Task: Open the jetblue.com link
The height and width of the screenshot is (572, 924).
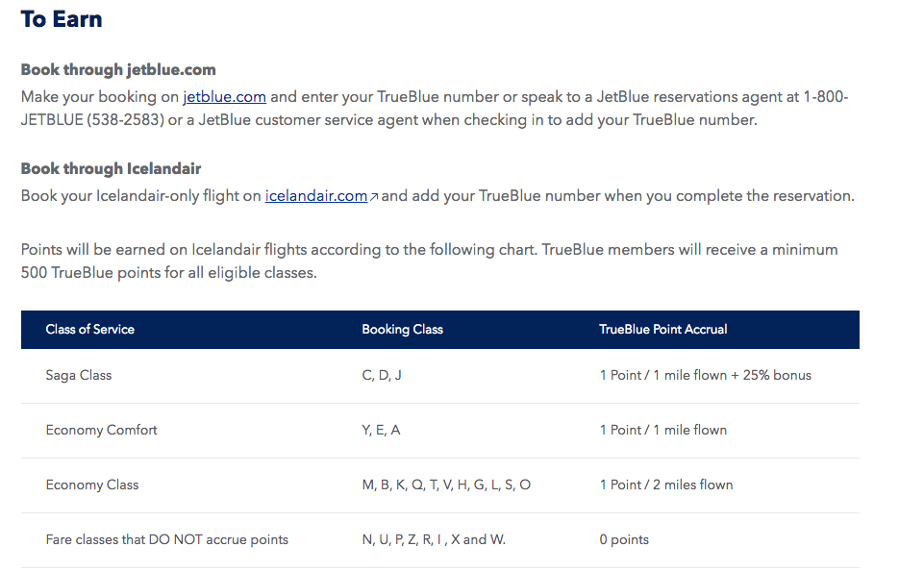Action: (224, 96)
